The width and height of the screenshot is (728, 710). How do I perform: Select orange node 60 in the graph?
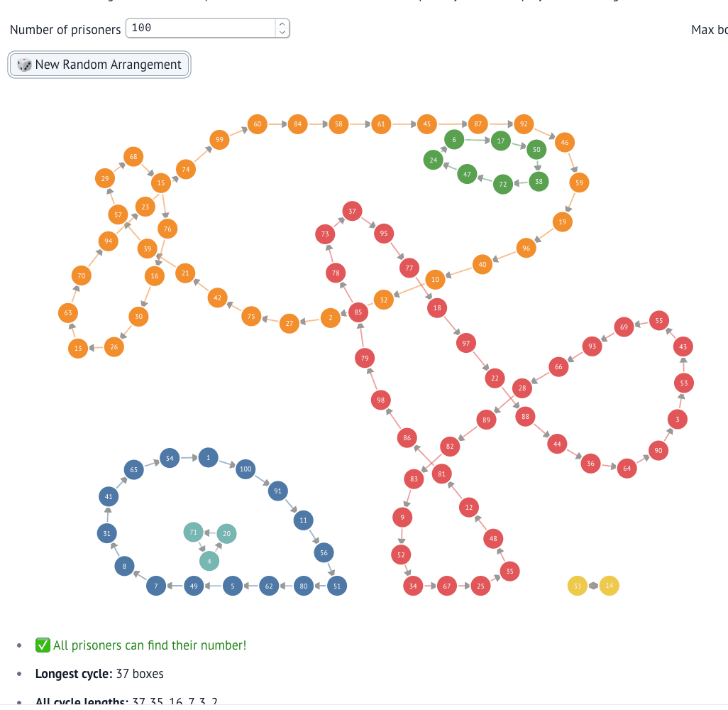[x=258, y=124]
